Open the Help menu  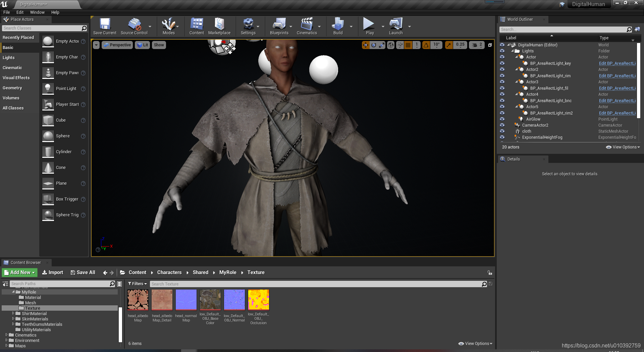(55, 12)
